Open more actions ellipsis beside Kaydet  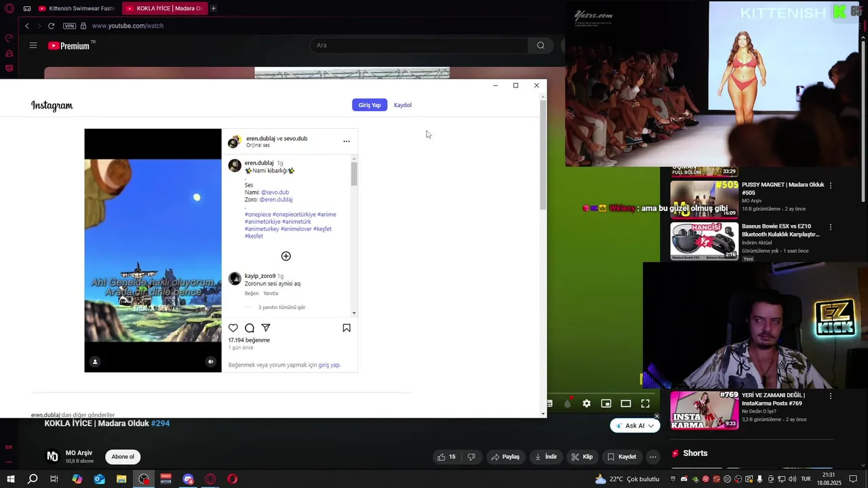click(653, 457)
